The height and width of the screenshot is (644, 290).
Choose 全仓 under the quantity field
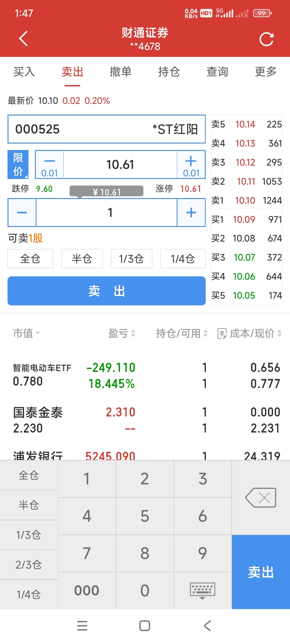coord(30,259)
